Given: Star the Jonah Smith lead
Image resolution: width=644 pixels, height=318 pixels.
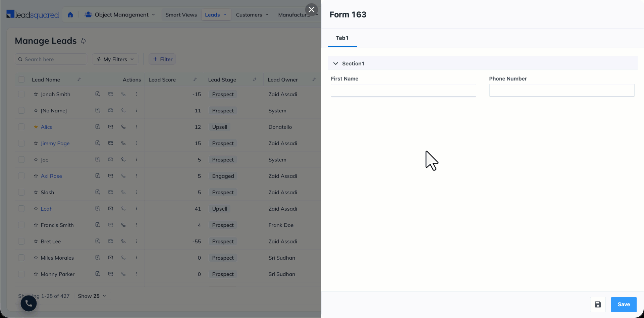Looking at the screenshot, I should pyautogui.click(x=36, y=94).
